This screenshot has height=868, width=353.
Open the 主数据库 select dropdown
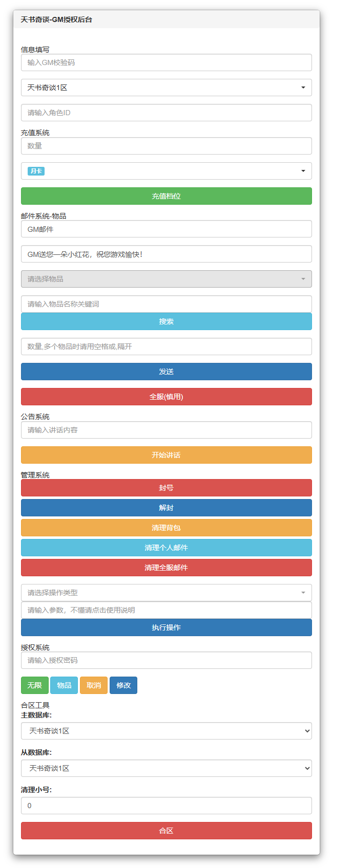point(166,731)
